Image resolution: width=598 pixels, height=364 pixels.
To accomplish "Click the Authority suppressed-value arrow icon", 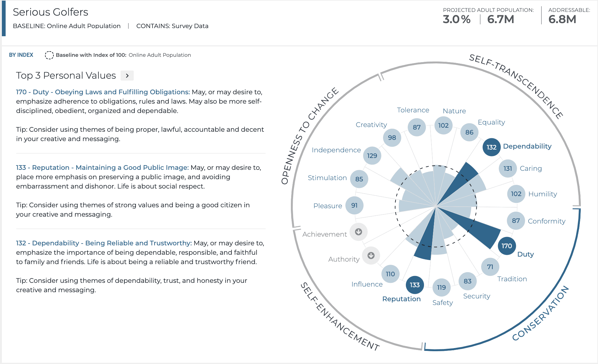I will [x=371, y=255].
